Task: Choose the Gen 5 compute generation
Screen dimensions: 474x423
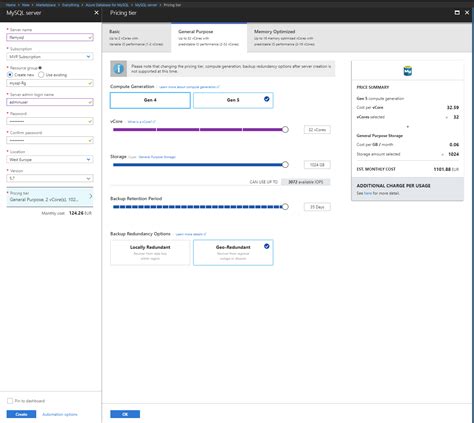Action: pyautogui.click(x=233, y=100)
